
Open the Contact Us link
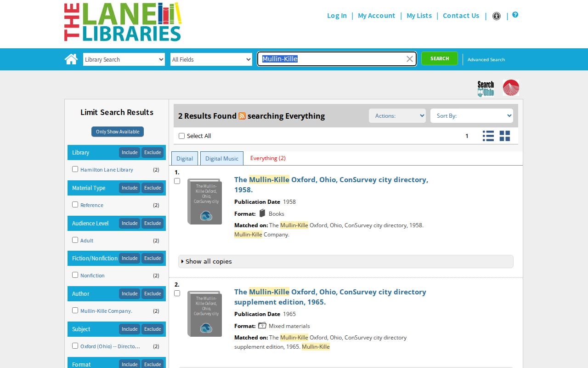(461, 16)
